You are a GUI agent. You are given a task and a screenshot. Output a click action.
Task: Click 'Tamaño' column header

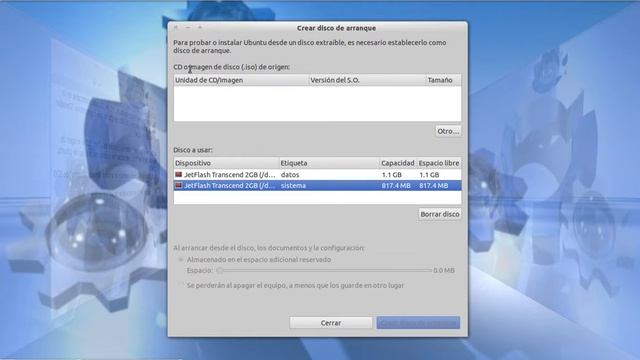pos(443,80)
